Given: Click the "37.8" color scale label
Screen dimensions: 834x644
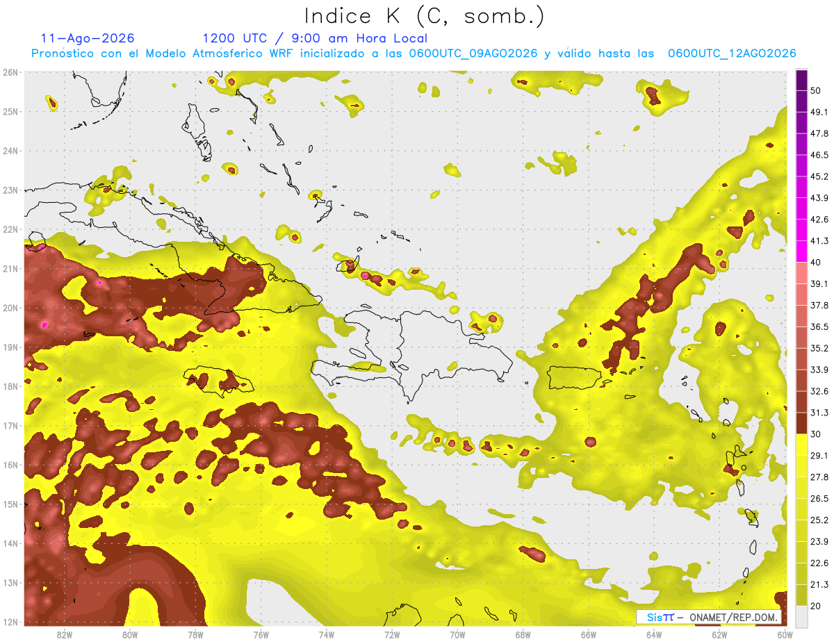Looking at the screenshot, I should click(x=819, y=306).
